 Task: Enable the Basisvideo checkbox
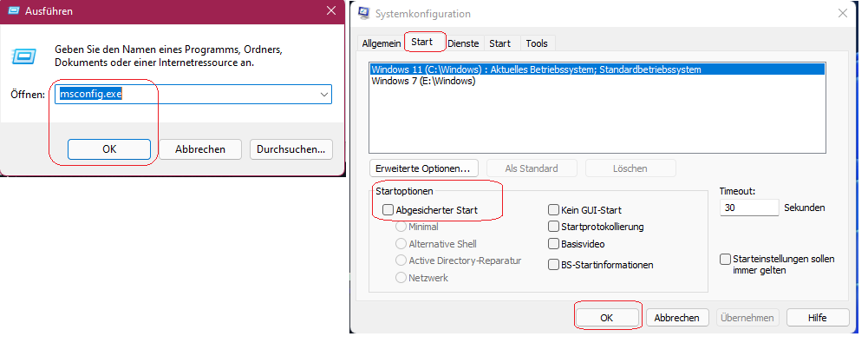(x=553, y=244)
